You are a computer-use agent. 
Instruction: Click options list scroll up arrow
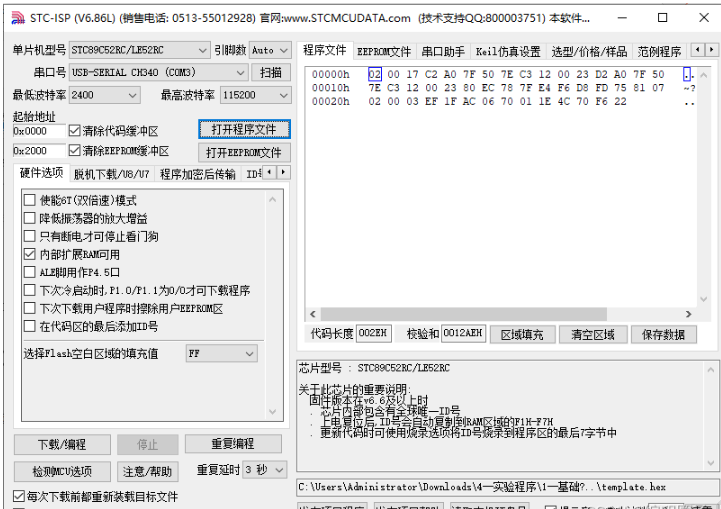pyautogui.click(x=272, y=200)
